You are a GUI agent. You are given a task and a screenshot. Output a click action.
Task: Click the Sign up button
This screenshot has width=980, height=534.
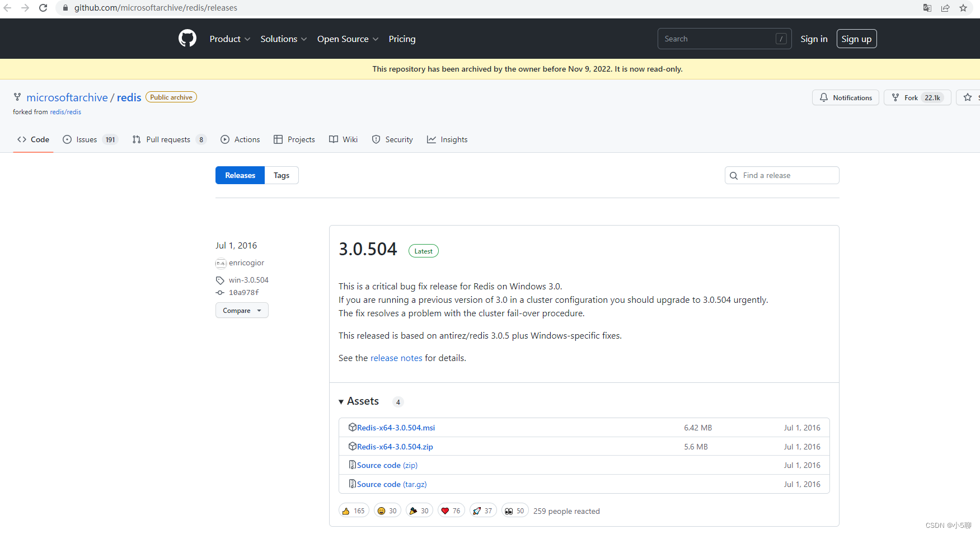856,39
